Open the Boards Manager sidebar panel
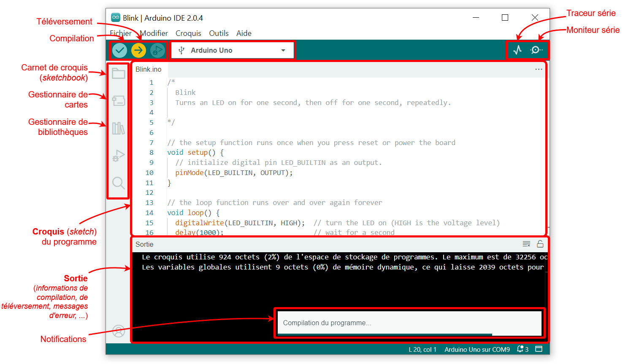631x364 pixels. (118, 101)
